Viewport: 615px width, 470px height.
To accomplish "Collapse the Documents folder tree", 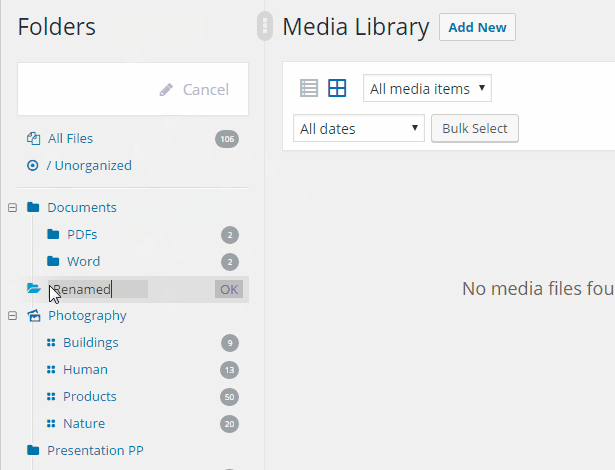I will [x=13, y=208].
